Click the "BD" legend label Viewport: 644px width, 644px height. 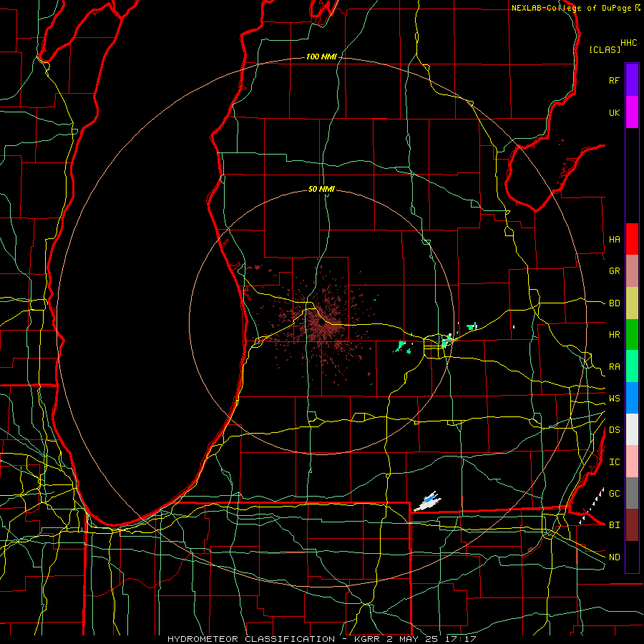[x=614, y=303]
